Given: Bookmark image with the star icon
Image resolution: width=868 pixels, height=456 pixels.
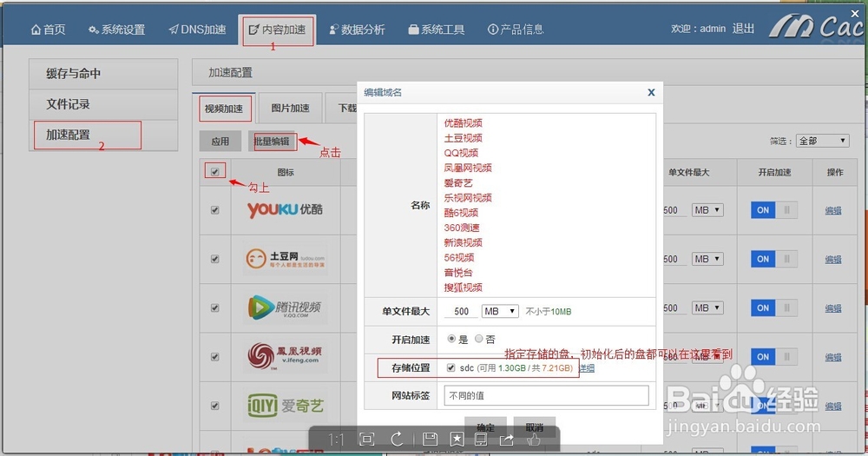Looking at the screenshot, I should pyautogui.click(x=457, y=440).
